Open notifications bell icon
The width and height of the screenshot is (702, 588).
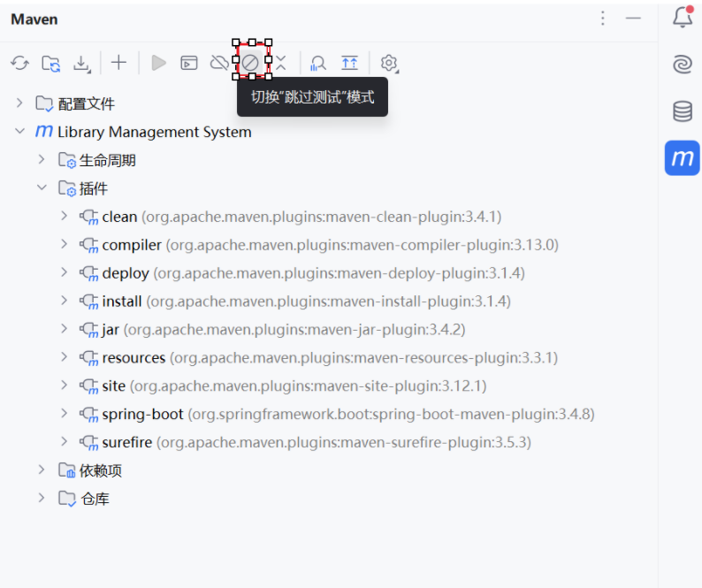pyautogui.click(x=683, y=17)
